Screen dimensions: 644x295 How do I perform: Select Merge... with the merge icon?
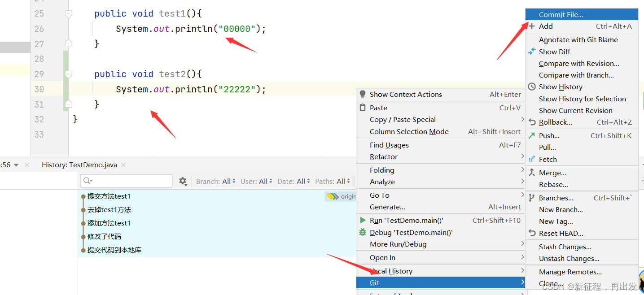[582, 173]
